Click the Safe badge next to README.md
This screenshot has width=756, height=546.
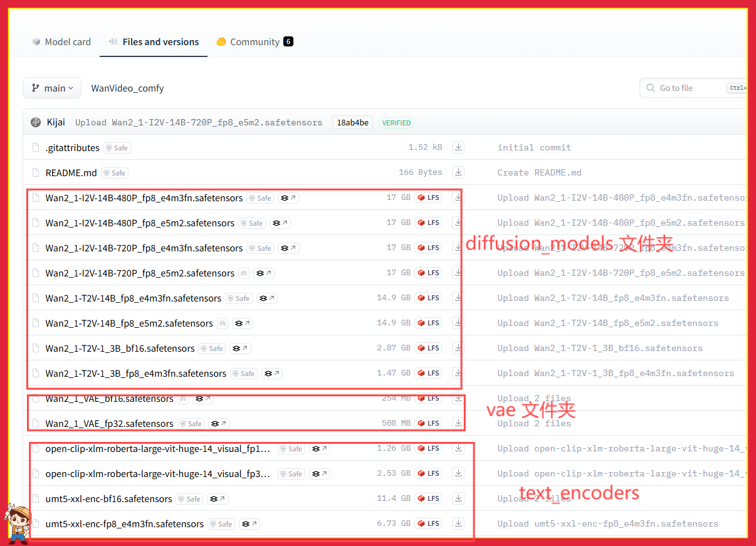coord(115,173)
